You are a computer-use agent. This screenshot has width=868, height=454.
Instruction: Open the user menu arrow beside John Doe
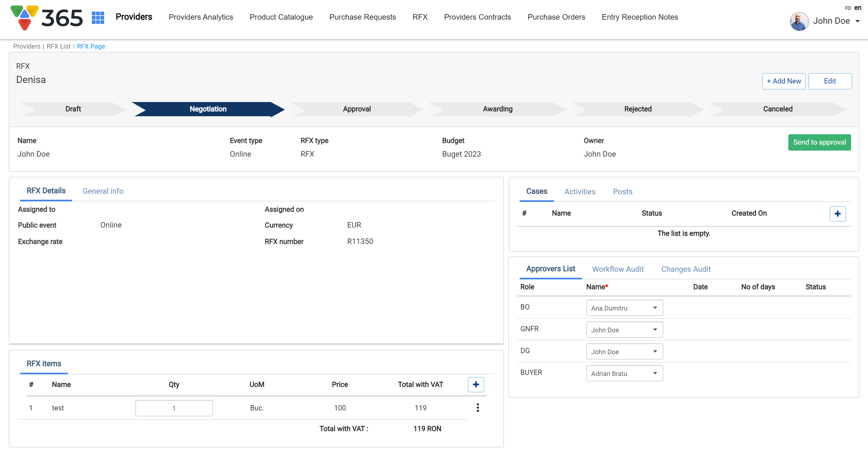point(857,21)
